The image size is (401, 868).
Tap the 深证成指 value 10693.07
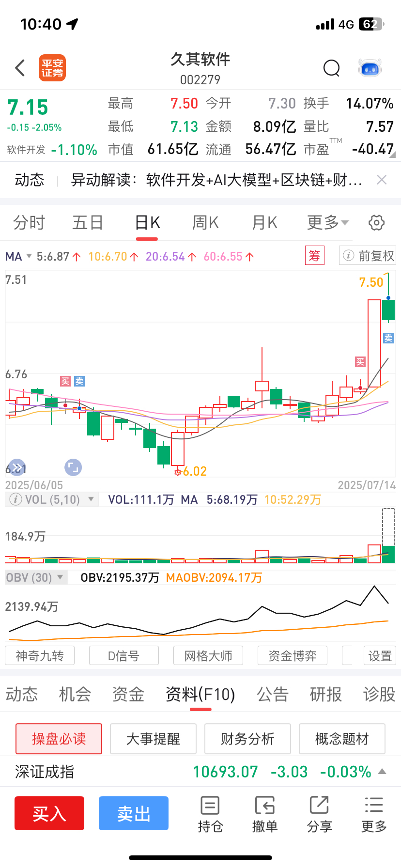click(226, 772)
